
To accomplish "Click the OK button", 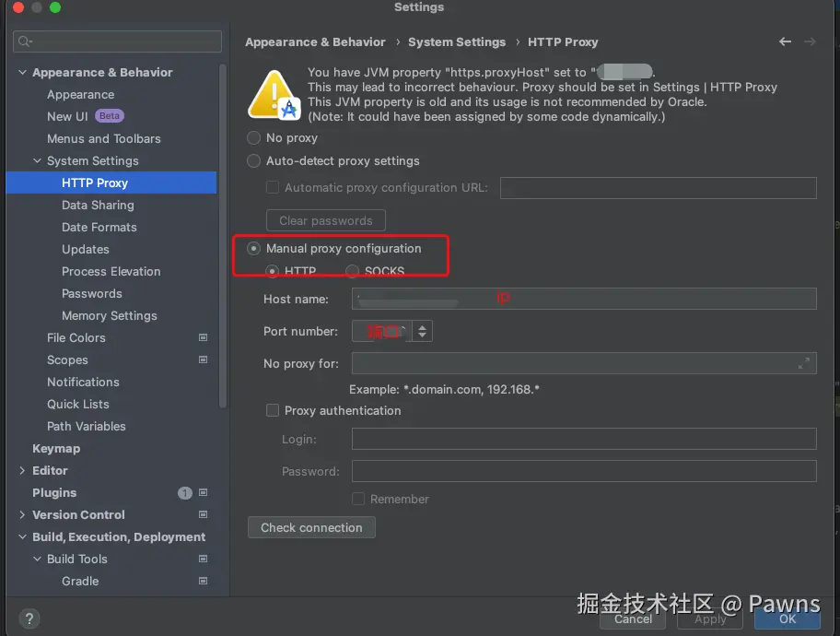I will (x=787, y=618).
